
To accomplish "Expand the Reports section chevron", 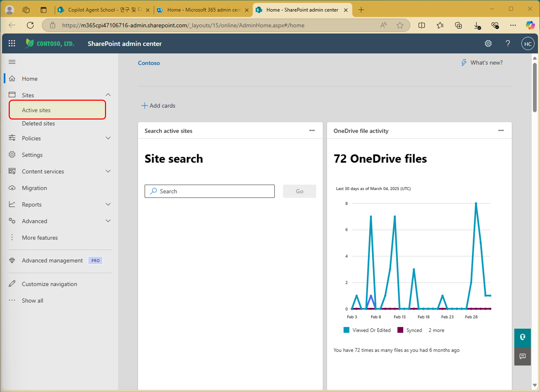I will click(108, 204).
